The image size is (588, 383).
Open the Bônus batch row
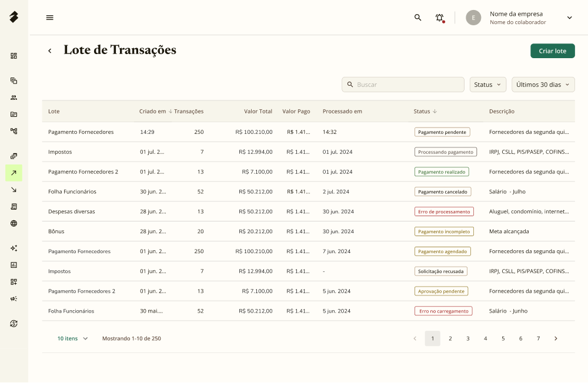pyautogui.click(x=308, y=231)
